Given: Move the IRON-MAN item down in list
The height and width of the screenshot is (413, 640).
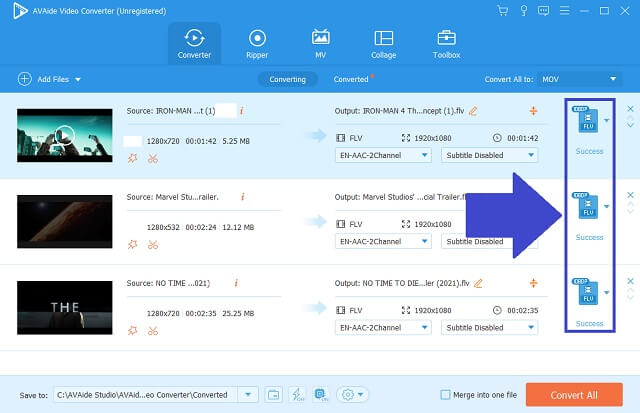Looking at the screenshot, I should [x=630, y=125].
